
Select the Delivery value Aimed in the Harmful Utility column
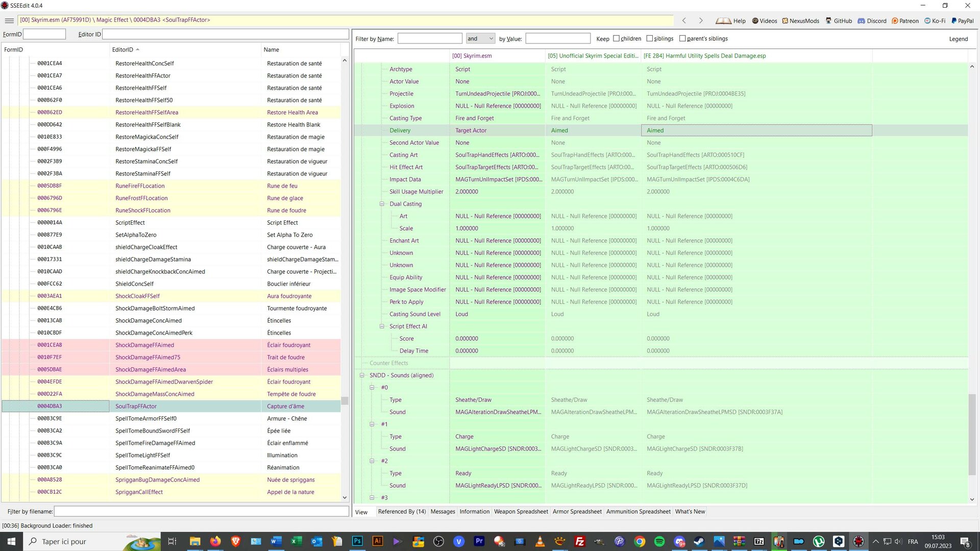[756, 130]
